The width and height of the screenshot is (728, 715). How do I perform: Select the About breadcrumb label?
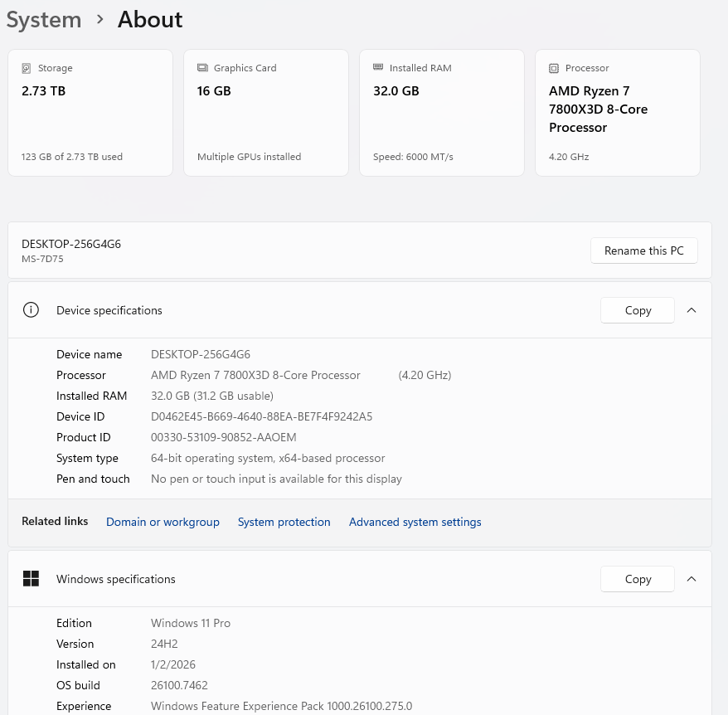[149, 19]
